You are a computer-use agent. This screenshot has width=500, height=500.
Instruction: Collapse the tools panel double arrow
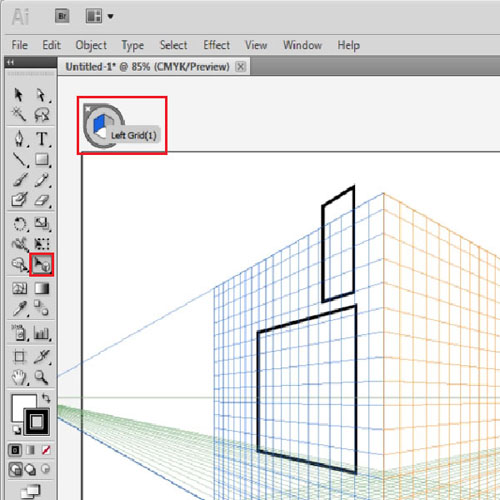(11, 62)
